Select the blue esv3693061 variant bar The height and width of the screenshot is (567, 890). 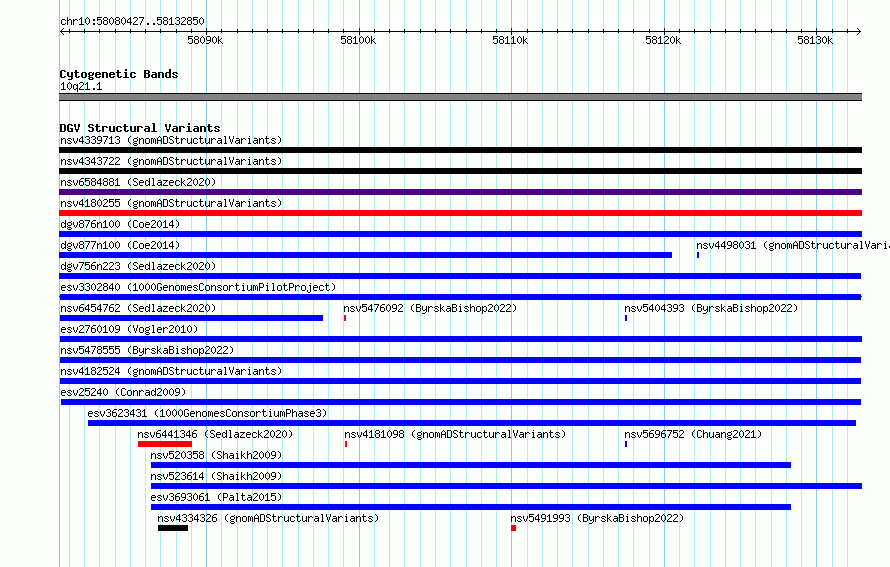click(x=471, y=507)
